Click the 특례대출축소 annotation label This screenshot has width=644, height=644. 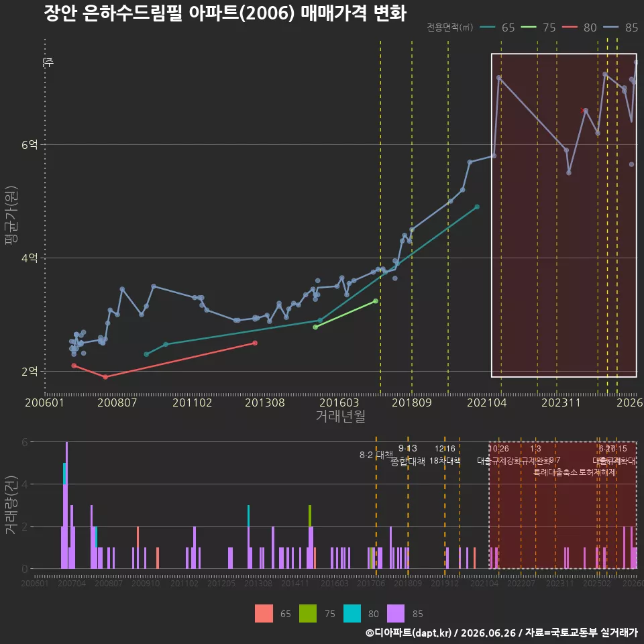(555, 472)
